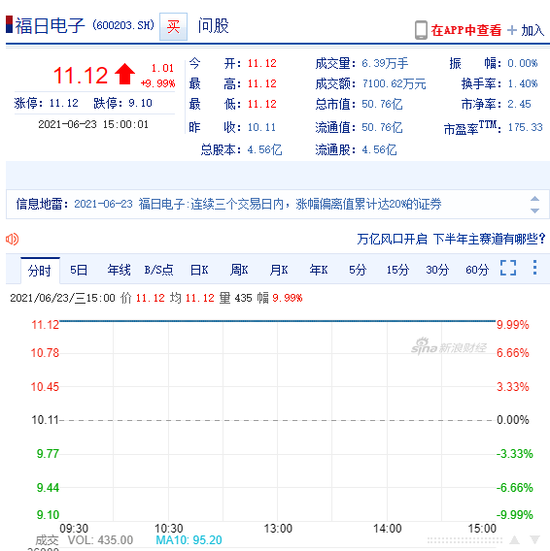
Task: Click the 成交量 value 6.39万手
Action: point(385,64)
